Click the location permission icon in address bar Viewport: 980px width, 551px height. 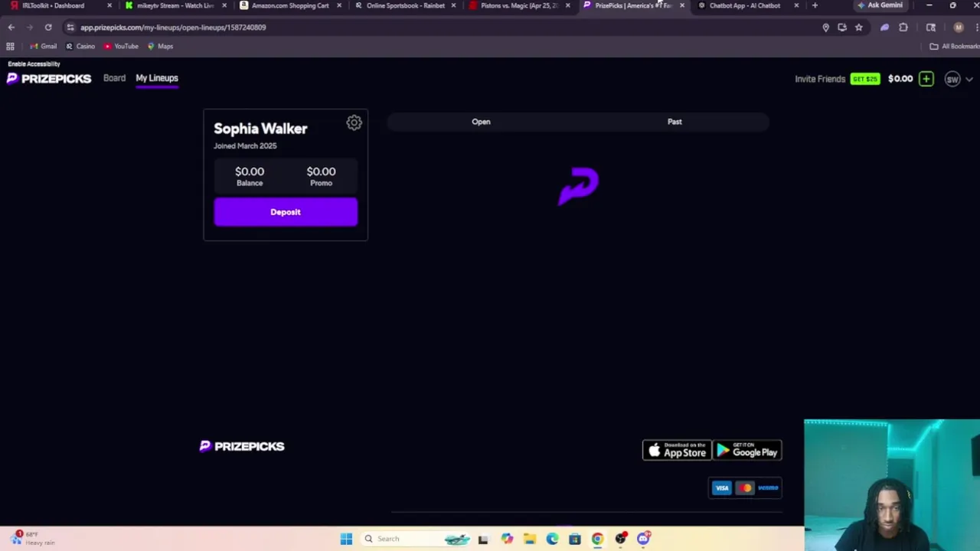point(825,28)
